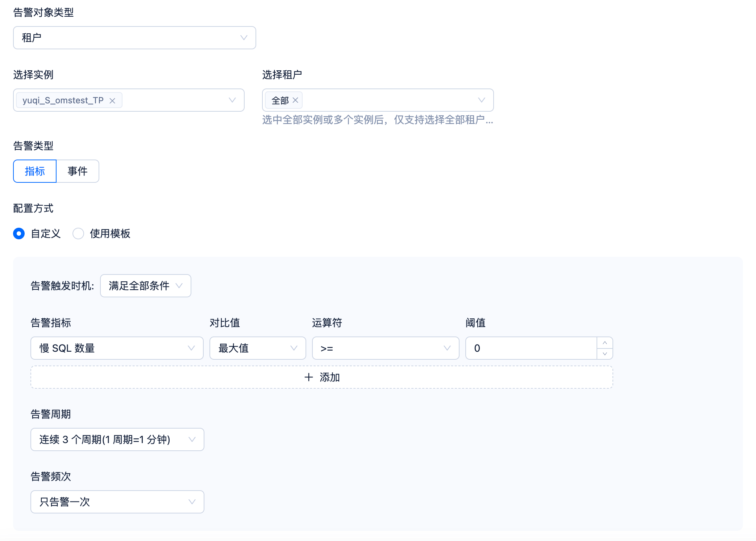Click chevron in 选择租户 field
This screenshot has height=541, width=756.
[x=481, y=100]
